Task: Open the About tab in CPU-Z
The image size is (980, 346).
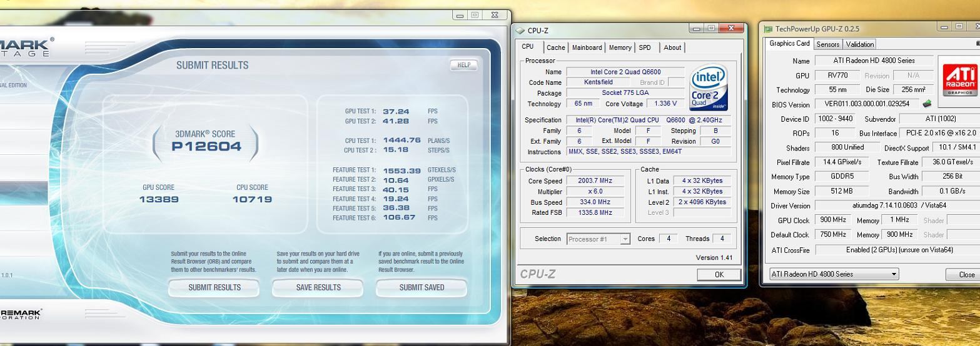Action: 672,47
